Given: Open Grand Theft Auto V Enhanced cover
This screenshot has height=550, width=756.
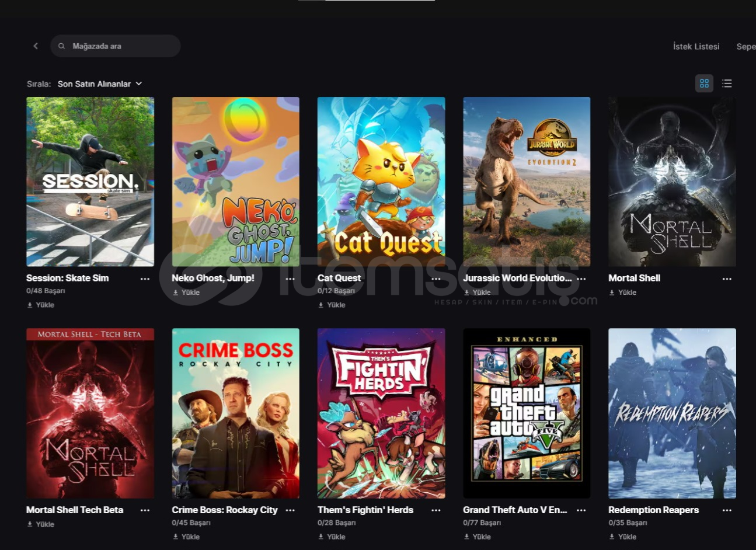Looking at the screenshot, I should 527,413.
